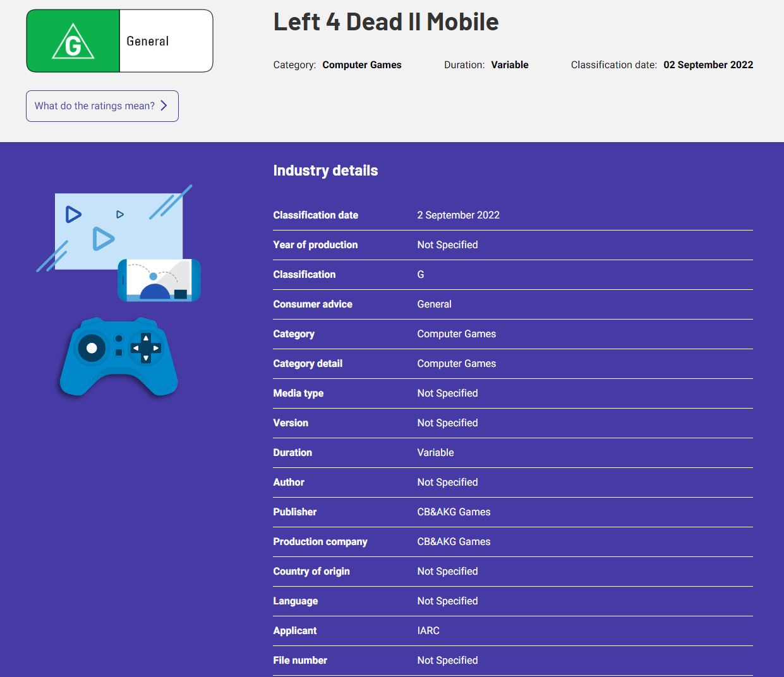Image resolution: width=784 pixels, height=677 pixels.
Task: Click the dark blue play triangle at top-left of the video panel
Action: (x=73, y=215)
